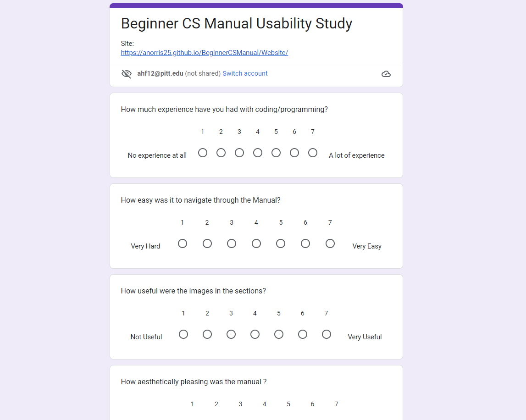Select rating 3 for Manual navigation ease

click(x=232, y=243)
